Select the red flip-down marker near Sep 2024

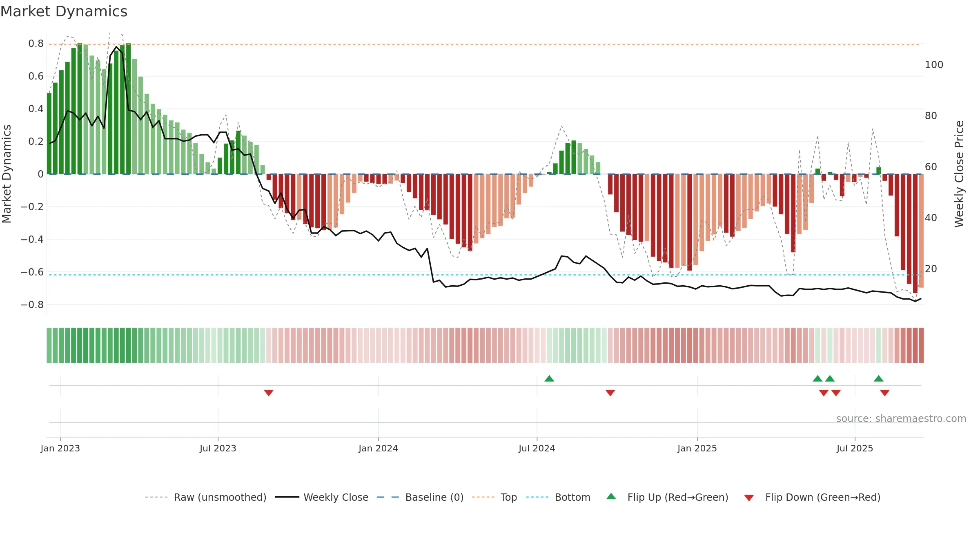click(610, 393)
